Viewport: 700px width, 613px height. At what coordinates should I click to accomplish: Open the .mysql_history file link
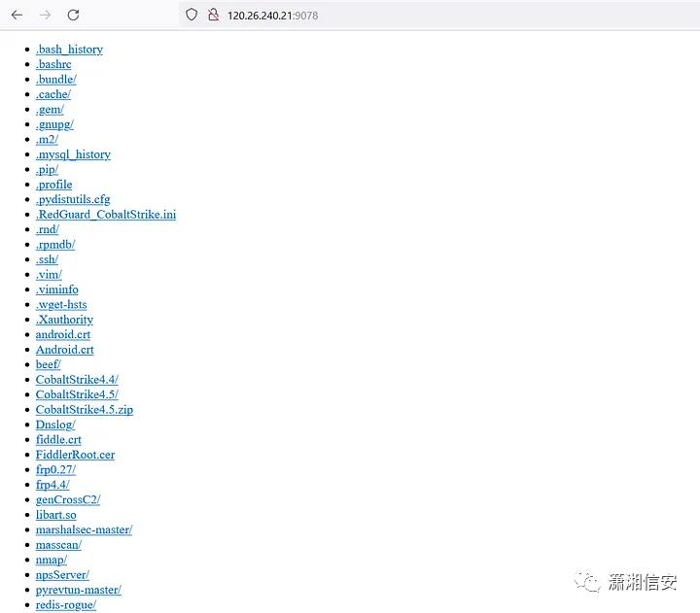tap(73, 154)
